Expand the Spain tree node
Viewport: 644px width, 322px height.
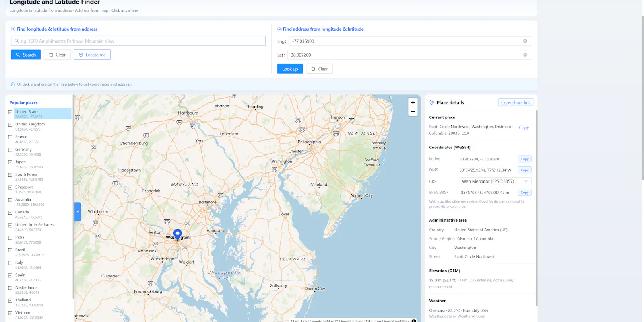[10, 275]
